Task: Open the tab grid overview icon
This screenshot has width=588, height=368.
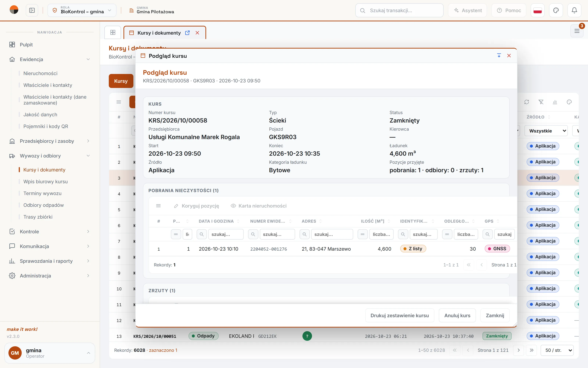Action: (x=113, y=32)
